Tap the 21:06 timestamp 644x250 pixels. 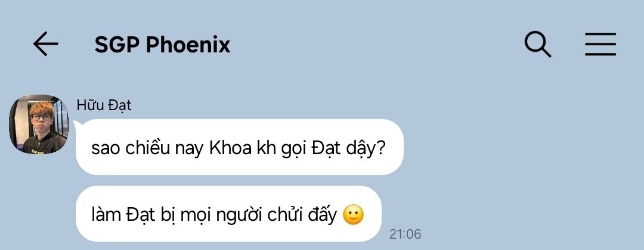click(405, 234)
